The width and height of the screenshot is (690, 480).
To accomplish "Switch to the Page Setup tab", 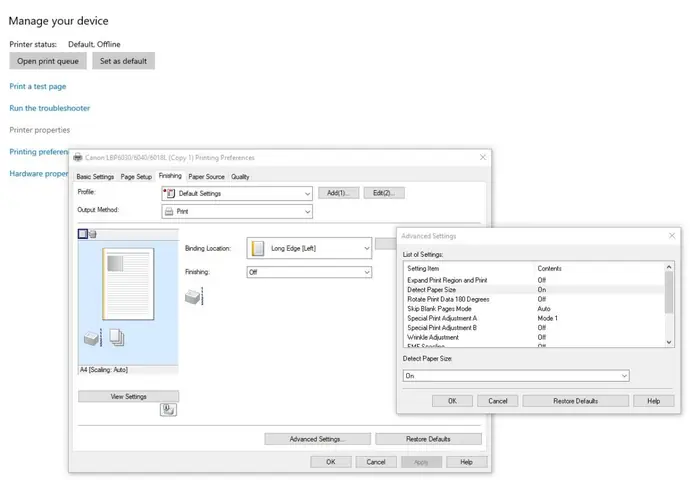I will (136, 176).
